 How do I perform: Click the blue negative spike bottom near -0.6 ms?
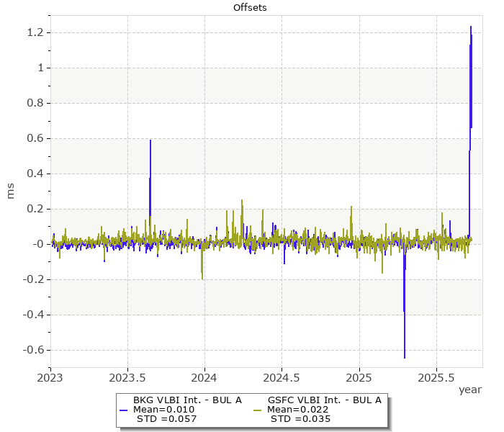tap(405, 357)
